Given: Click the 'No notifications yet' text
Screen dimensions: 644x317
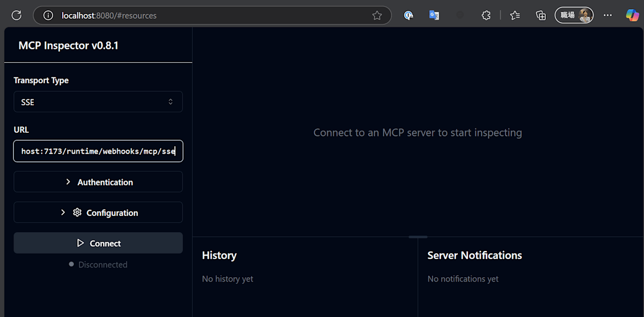Looking at the screenshot, I should pyautogui.click(x=463, y=279).
